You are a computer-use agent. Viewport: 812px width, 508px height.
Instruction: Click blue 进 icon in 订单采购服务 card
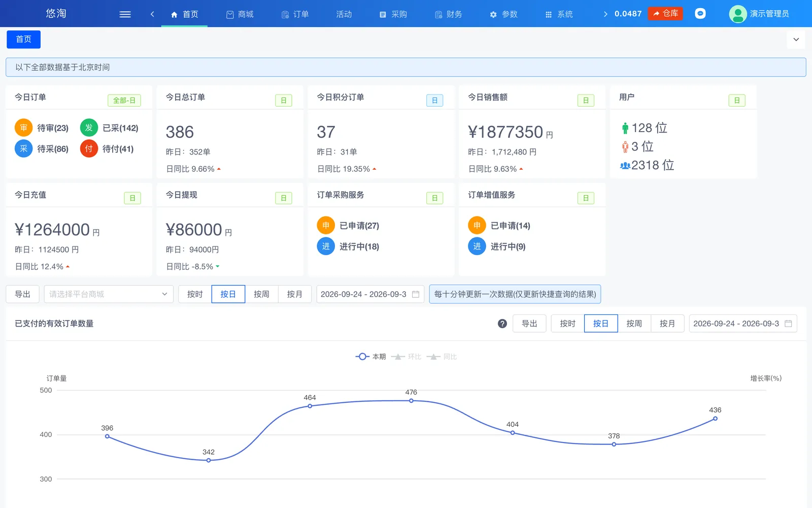pyautogui.click(x=326, y=246)
